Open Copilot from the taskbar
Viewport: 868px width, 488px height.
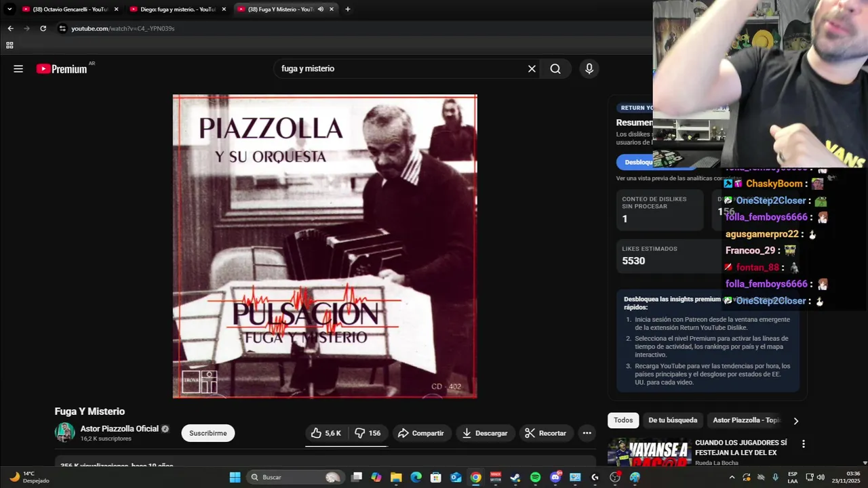376,477
